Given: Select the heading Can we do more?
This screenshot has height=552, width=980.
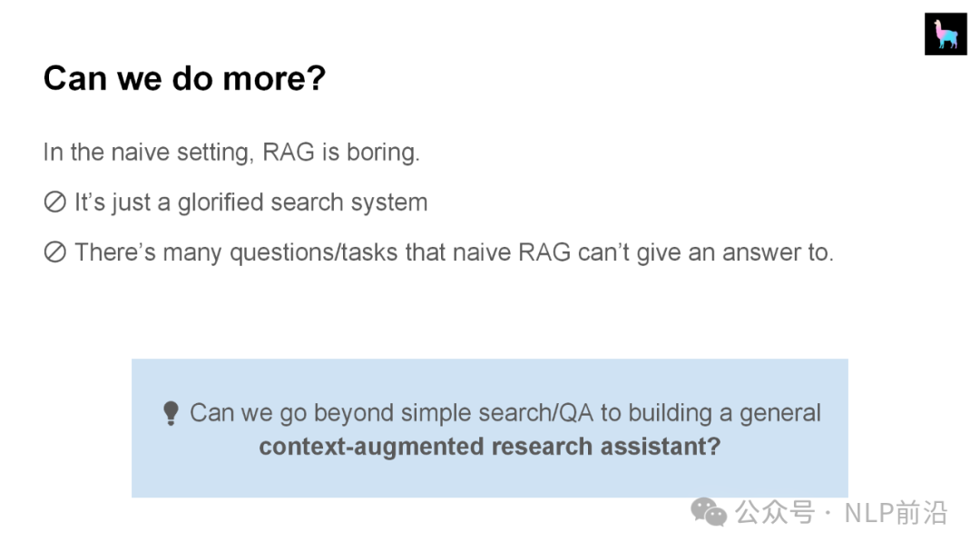Looking at the screenshot, I should 184,79.
